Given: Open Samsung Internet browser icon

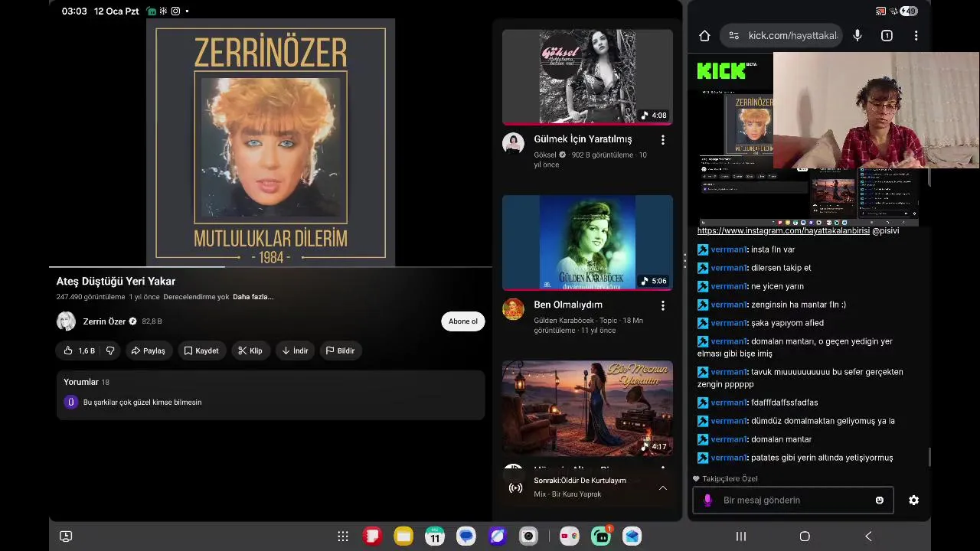Looking at the screenshot, I should pyautogui.click(x=498, y=536).
